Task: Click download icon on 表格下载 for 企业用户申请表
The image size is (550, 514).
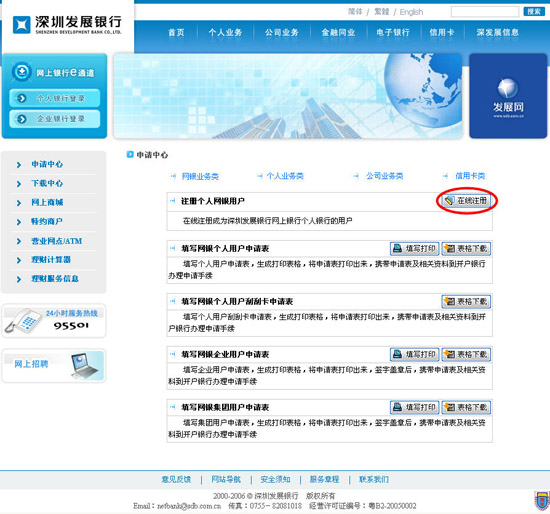Action: [x=449, y=354]
